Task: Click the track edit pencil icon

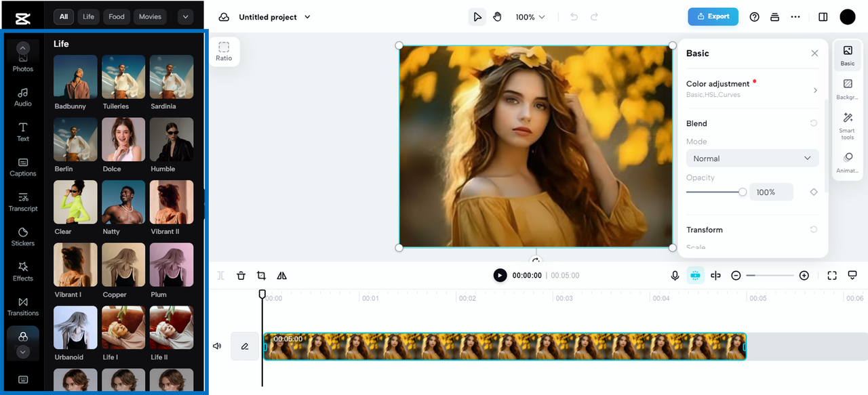Action: click(245, 346)
